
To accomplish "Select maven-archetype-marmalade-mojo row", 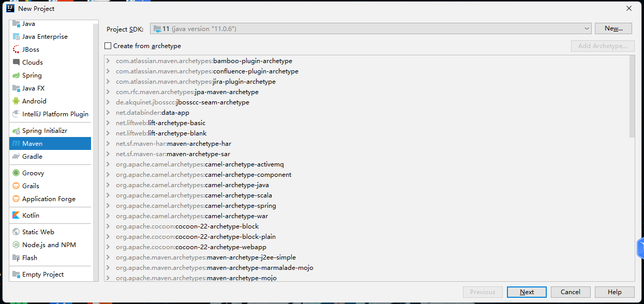I will tap(366, 268).
